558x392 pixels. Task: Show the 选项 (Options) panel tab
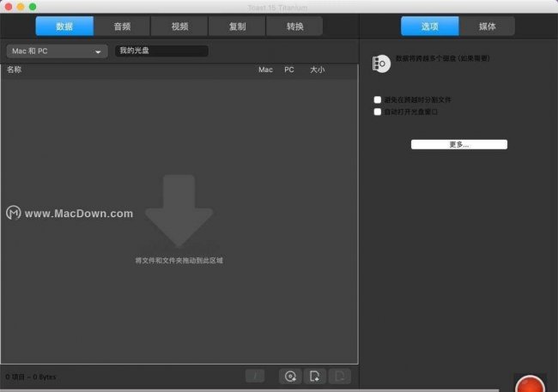[x=429, y=26]
